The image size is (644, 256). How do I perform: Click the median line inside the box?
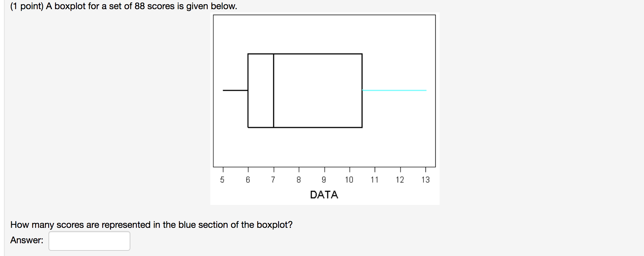274,91
